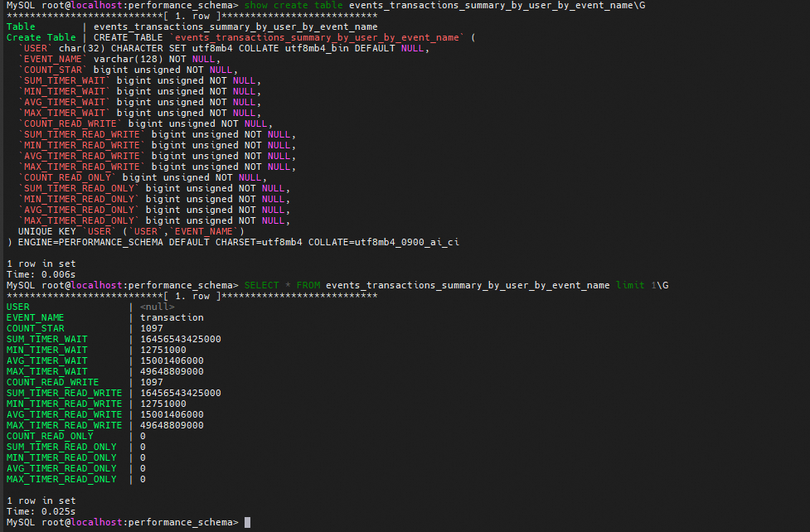
Task: Click the `MAX_TIMER_READ_ONLY` column definition
Action: click(x=154, y=220)
